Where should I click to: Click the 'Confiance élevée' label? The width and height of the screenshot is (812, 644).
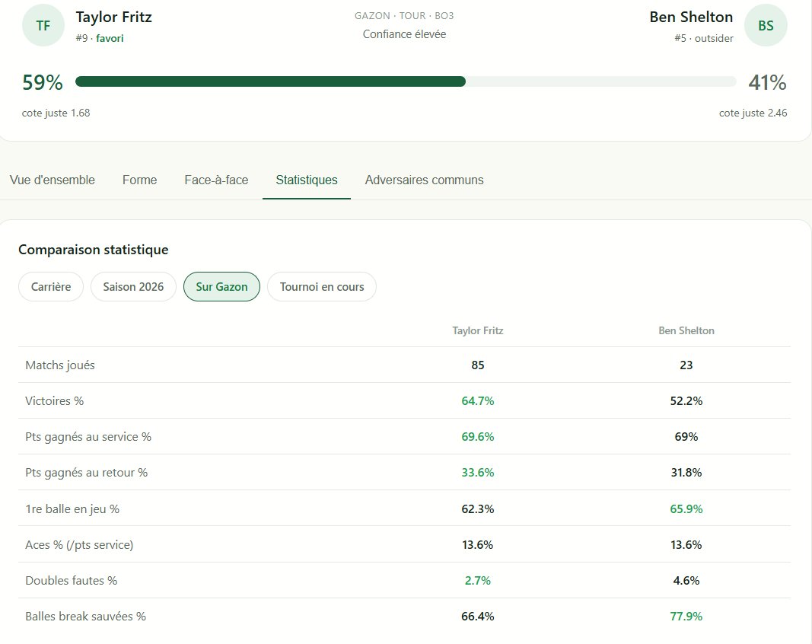(x=404, y=34)
